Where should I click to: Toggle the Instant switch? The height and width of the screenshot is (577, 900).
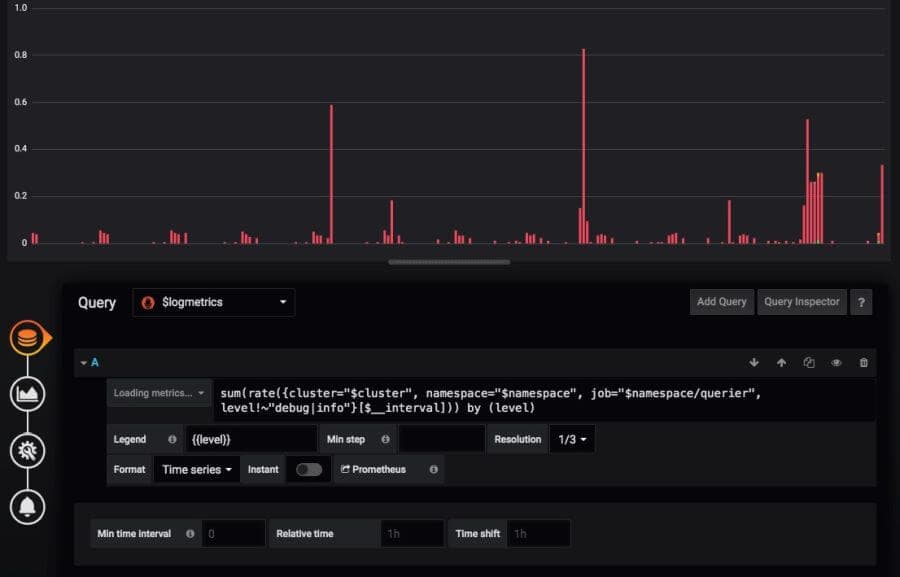tap(309, 470)
